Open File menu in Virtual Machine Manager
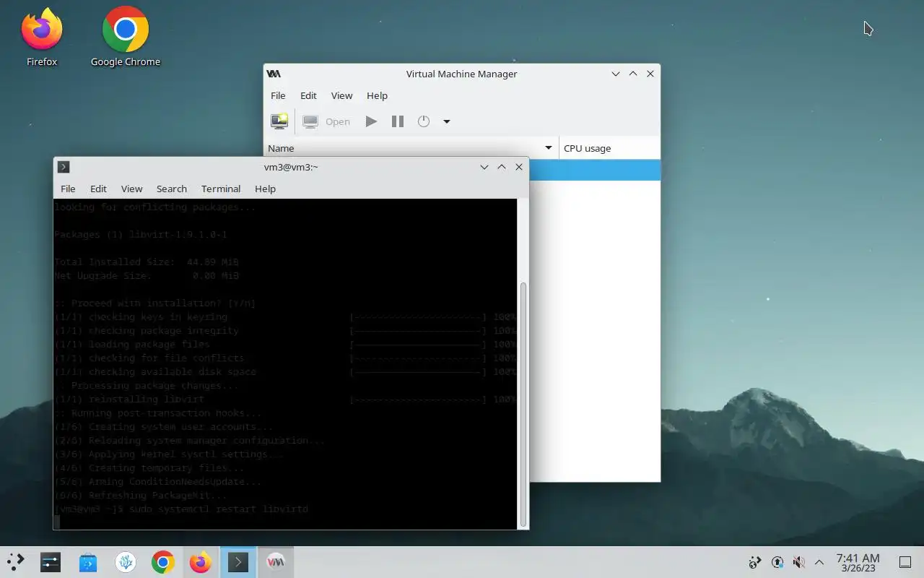Image resolution: width=924 pixels, height=578 pixels. (278, 95)
